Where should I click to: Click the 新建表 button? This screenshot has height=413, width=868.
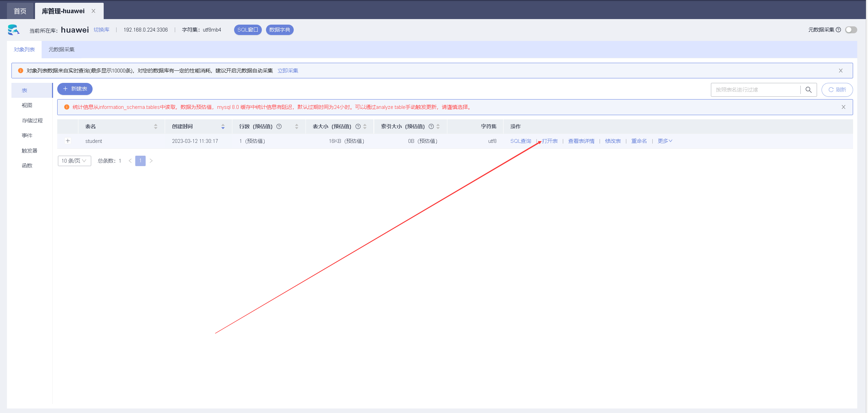[75, 89]
